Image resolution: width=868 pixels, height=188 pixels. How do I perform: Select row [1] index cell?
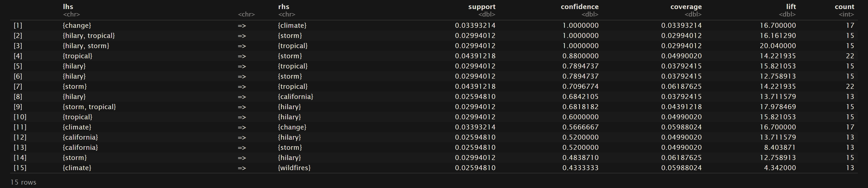point(18,26)
